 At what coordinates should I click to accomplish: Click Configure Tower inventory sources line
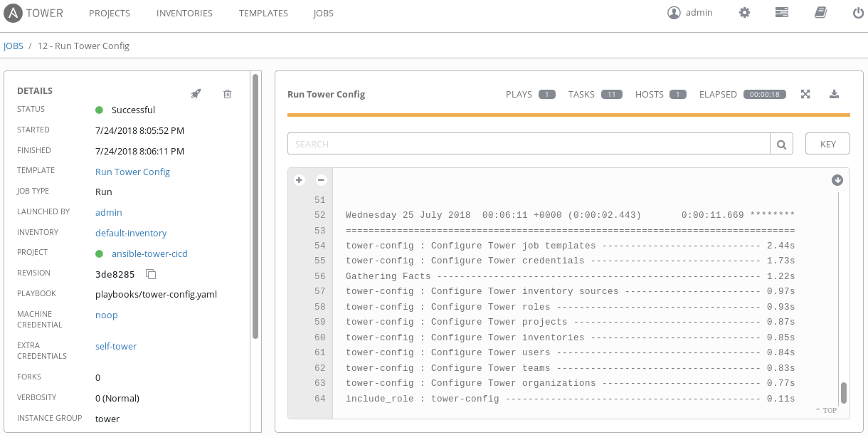coord(570,291)
